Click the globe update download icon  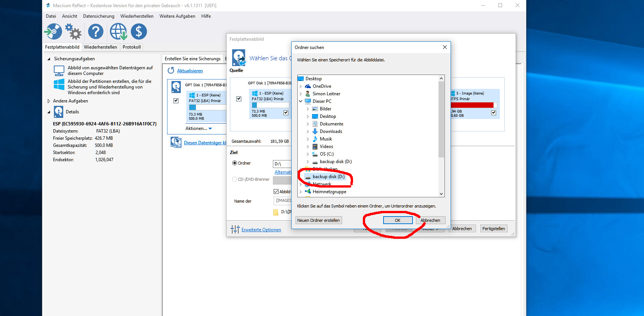[x=118, y=32]
